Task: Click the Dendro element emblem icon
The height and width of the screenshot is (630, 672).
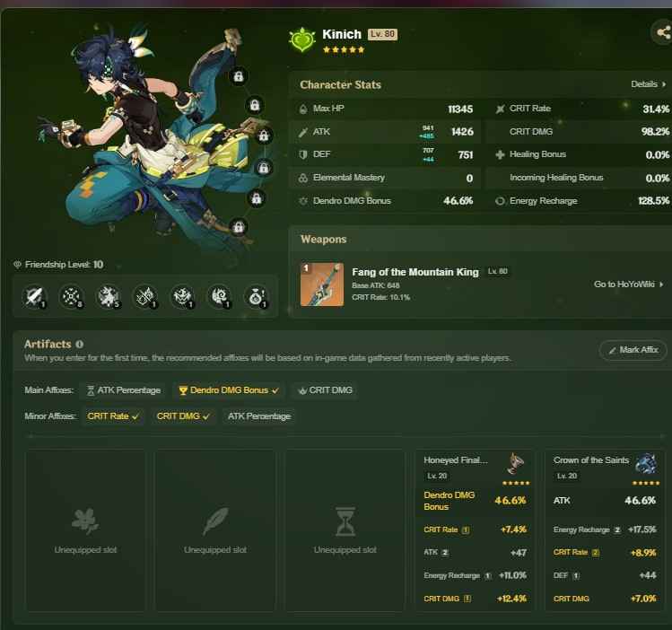Action: coord(302,39)
